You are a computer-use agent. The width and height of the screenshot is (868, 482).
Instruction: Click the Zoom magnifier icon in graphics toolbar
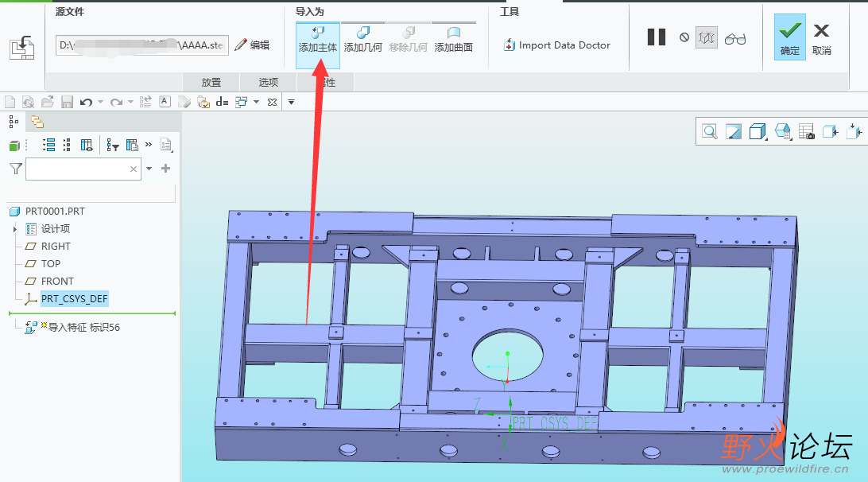click(x=709, y=132)
